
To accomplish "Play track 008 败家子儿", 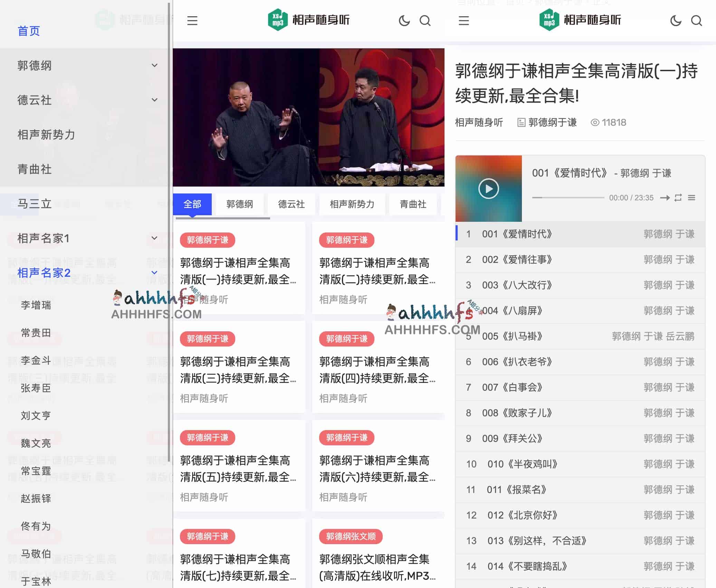I will click(580, 413).
